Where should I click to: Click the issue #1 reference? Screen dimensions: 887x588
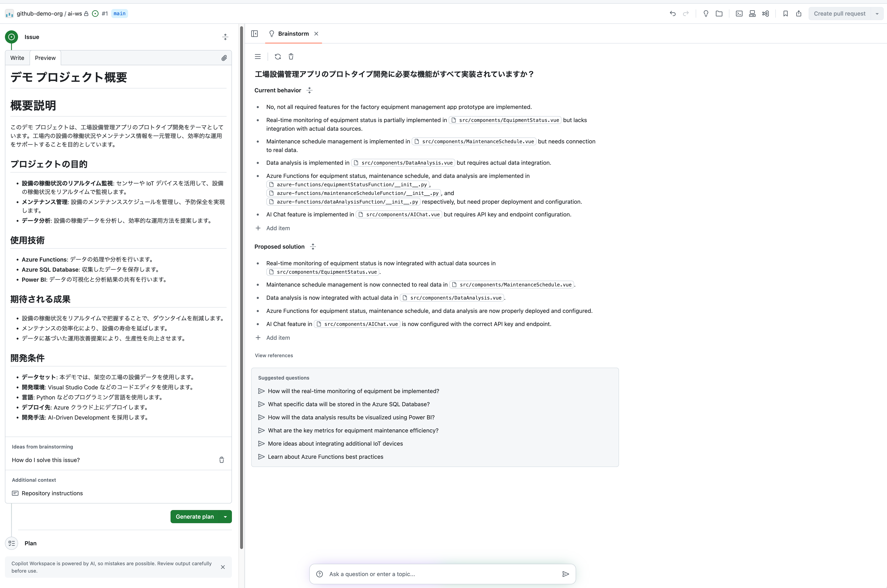(x=105, y=14)
